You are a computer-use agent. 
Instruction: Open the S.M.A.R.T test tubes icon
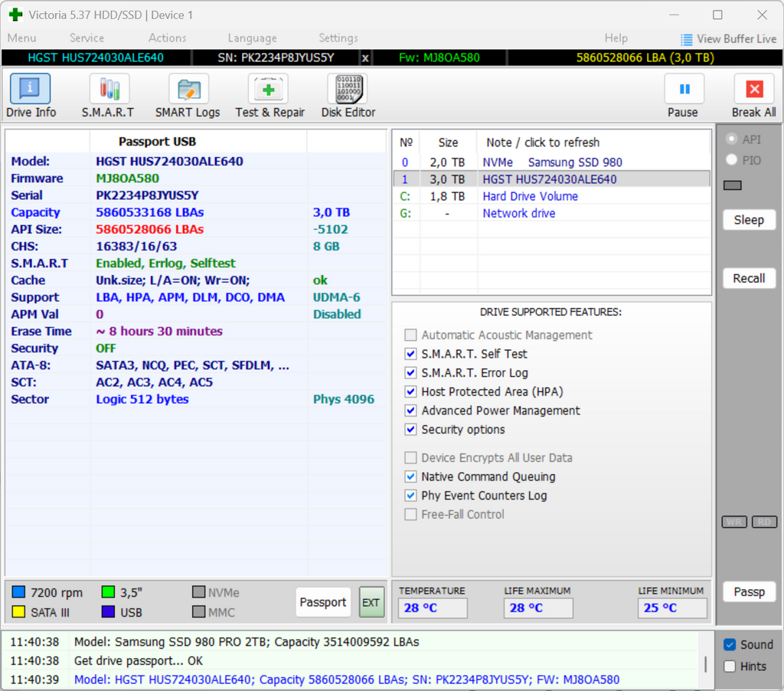(109, 89)
